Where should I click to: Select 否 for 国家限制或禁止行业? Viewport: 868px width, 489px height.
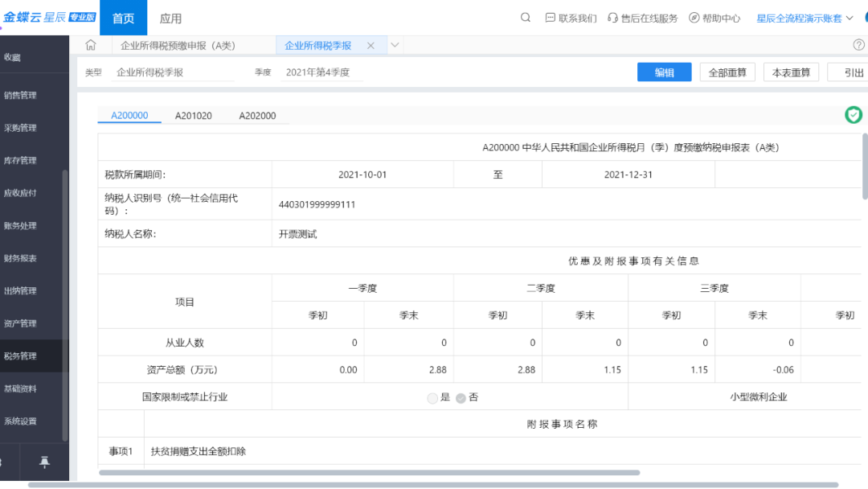point(461,397)
